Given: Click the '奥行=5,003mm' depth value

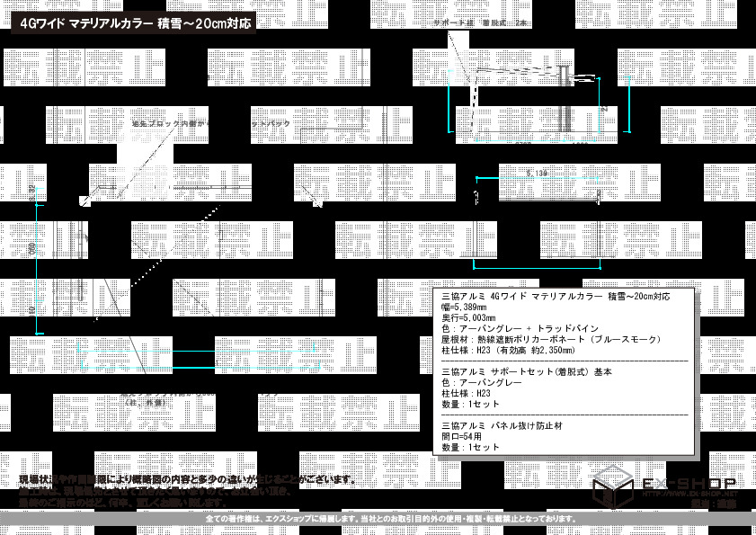Looking at the screenshot, I should pos(468,317).
